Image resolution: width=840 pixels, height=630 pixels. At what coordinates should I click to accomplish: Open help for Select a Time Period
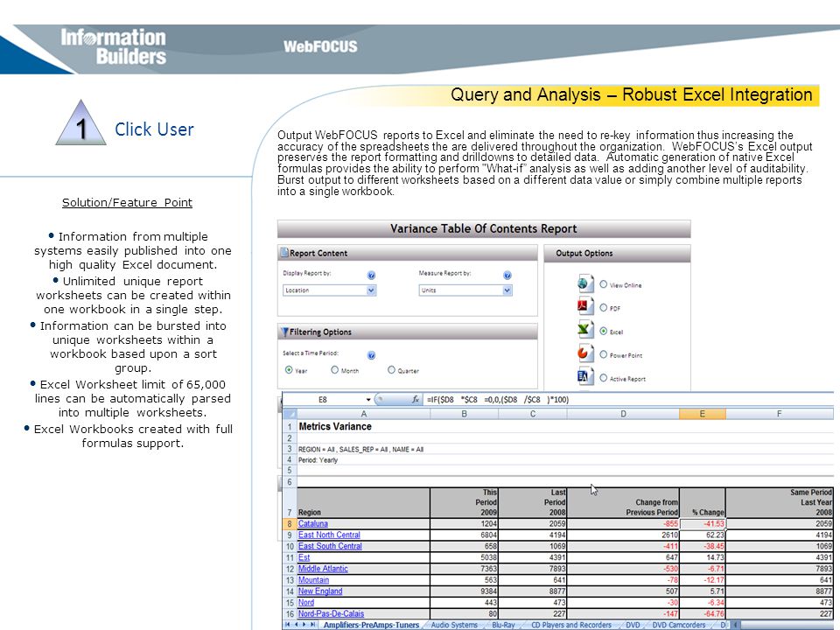click(x=371, y=355)
